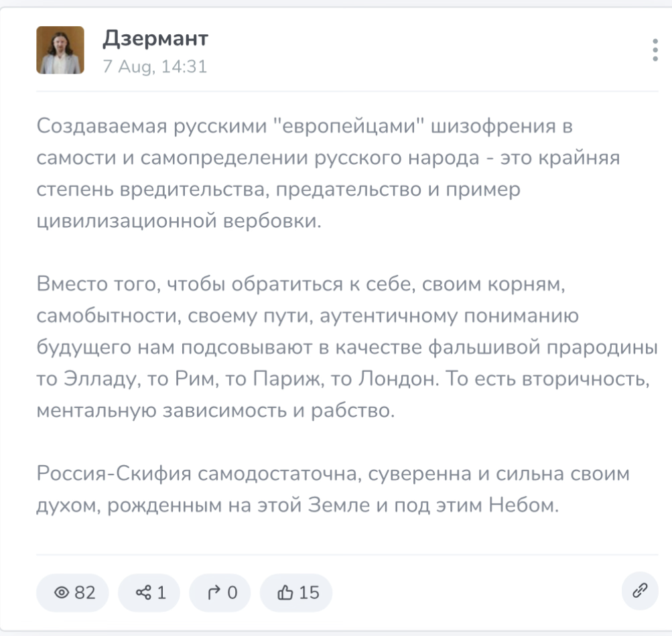Click the phrase цивилизационной вербовки
The width and height of the screenshot is (672, 636).
click(179, 220)
